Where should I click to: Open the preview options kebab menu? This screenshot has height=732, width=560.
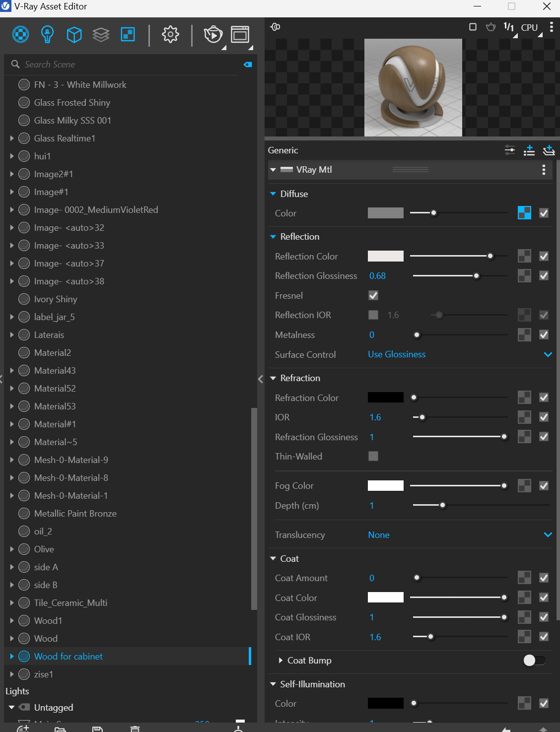pyautogui.click(x=551, y=27)
